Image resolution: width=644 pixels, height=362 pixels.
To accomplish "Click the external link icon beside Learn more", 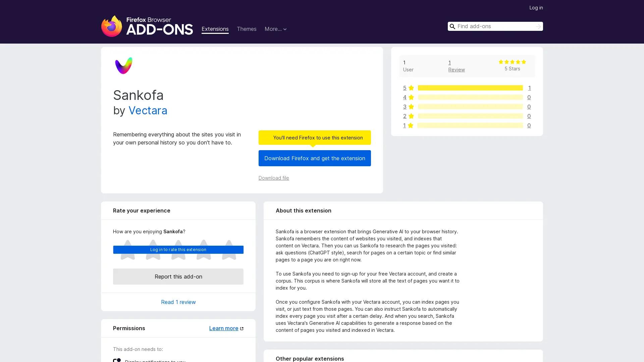I will click(242, 328).
